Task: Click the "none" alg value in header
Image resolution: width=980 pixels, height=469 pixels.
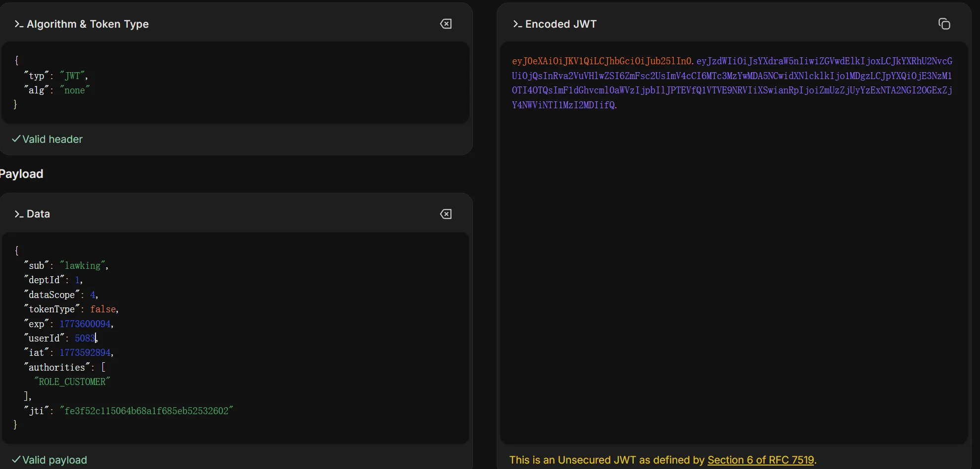Action: click(x=75, y=90)
